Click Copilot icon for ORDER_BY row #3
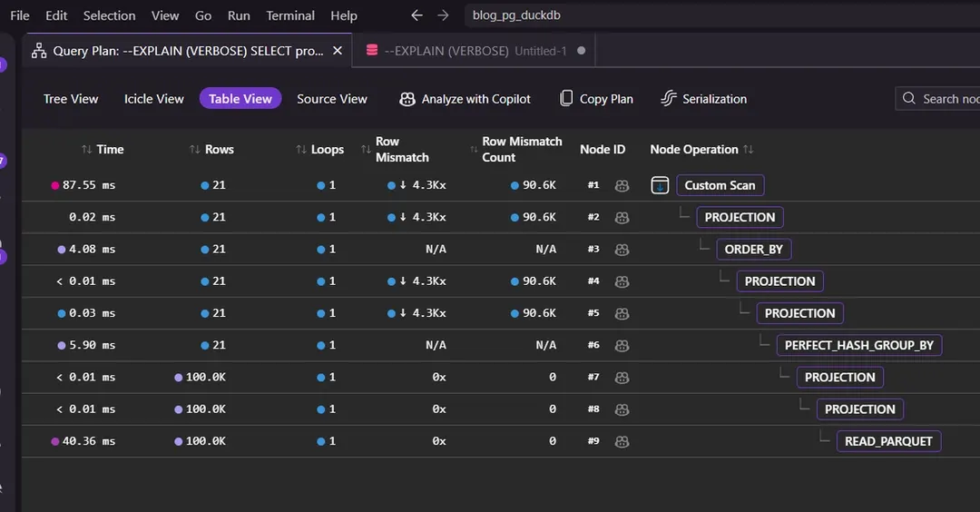980x512 pixels. tap(622, 250)
